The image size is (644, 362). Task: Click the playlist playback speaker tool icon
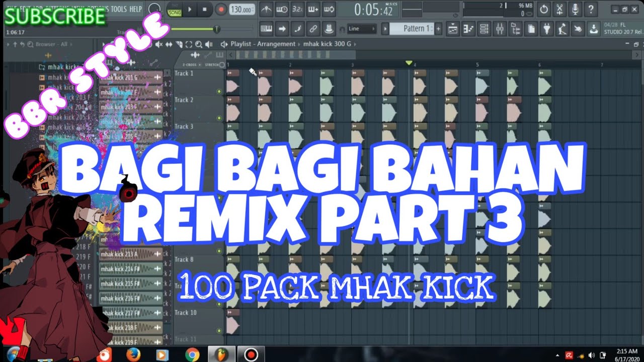pyautogui.click(x=209, y=44)
